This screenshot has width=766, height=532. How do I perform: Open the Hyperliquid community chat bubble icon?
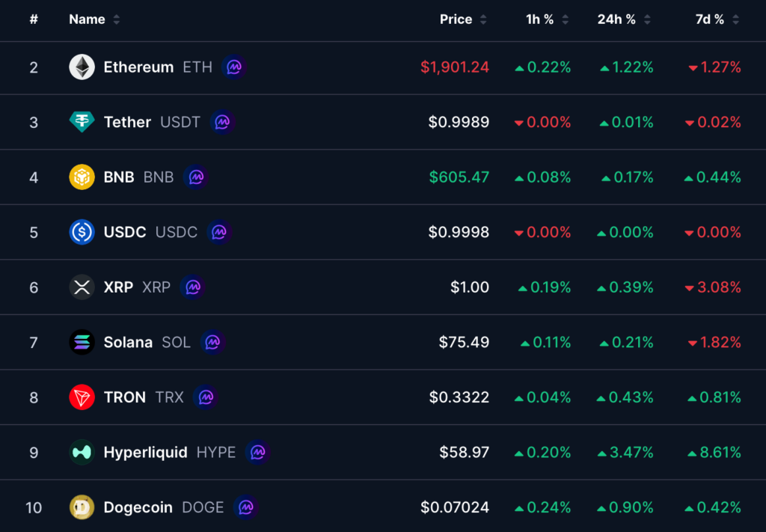(257, 453)
